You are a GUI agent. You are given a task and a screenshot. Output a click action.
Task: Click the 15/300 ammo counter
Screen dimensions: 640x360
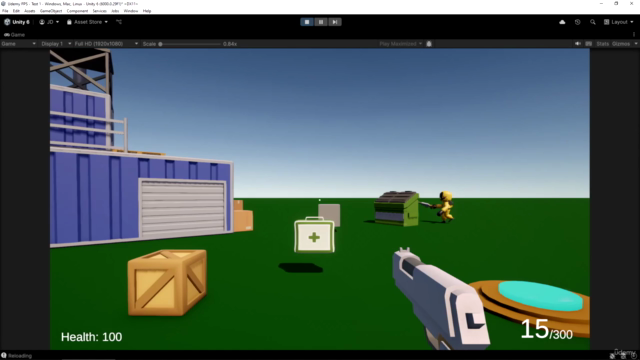547,330
